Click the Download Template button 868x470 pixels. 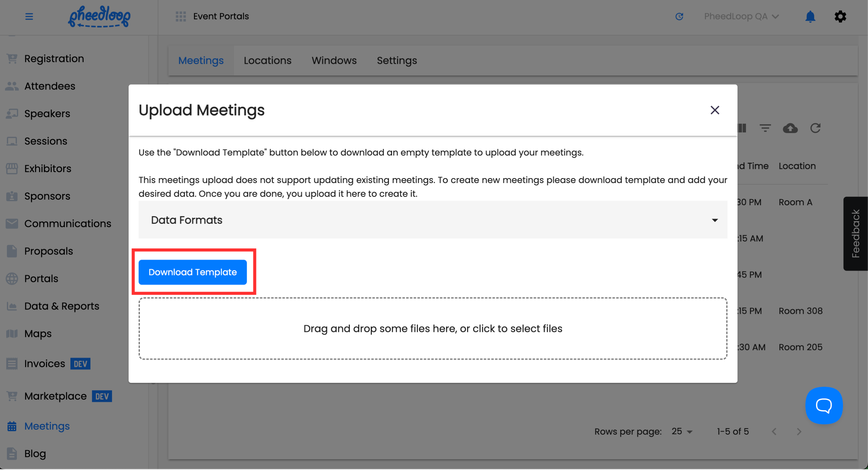pyautogui.click(x=192, y=272)
